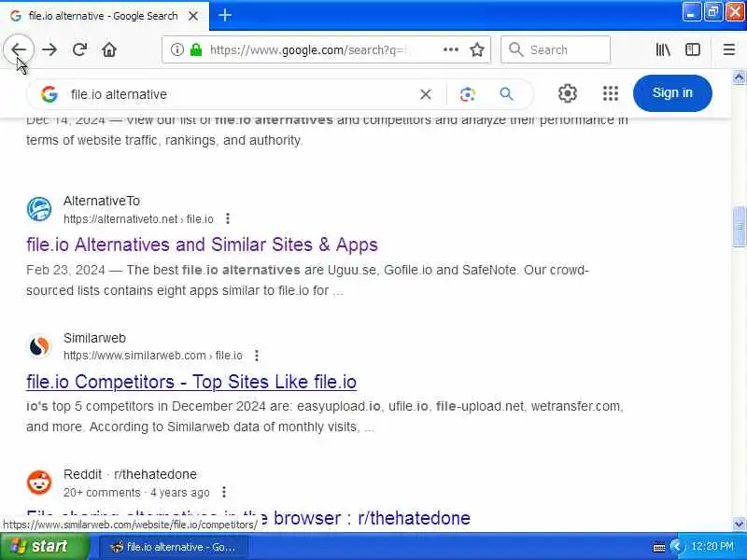
Task: Open a new tab with plus button
Action: (x=225, y=16)
